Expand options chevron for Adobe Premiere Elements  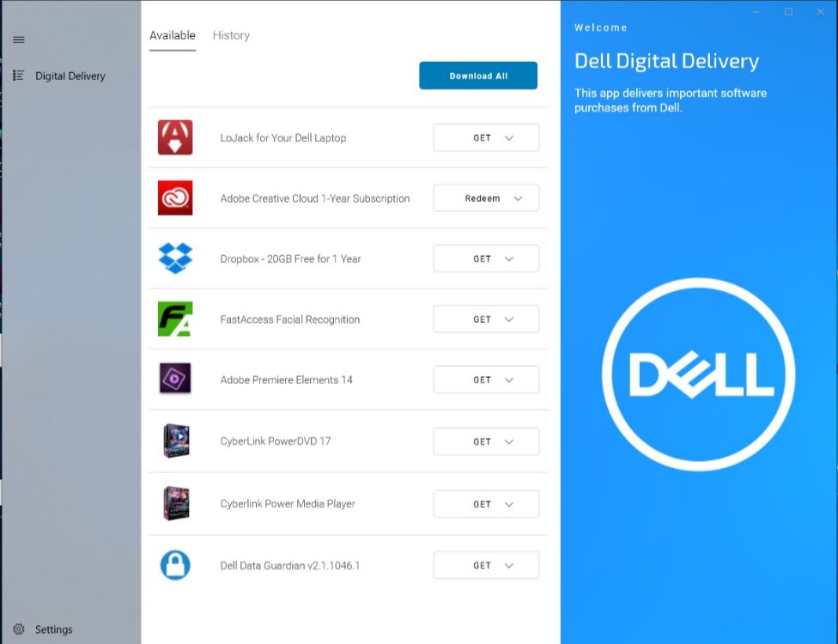(509, 380)
